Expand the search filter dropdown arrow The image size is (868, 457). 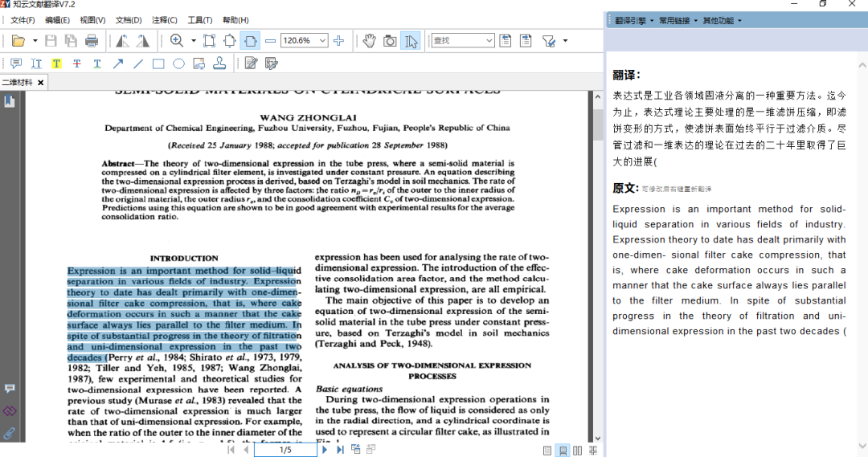coord(565,41)
